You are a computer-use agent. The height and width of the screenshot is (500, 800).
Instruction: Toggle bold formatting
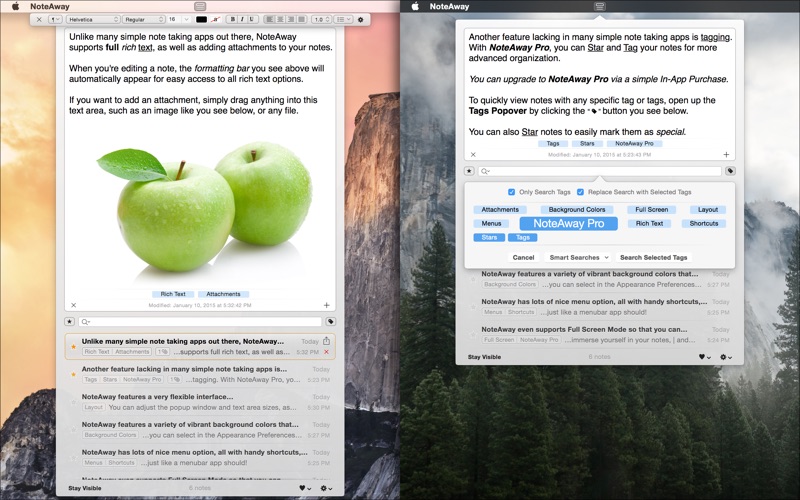tap(233, 19)
